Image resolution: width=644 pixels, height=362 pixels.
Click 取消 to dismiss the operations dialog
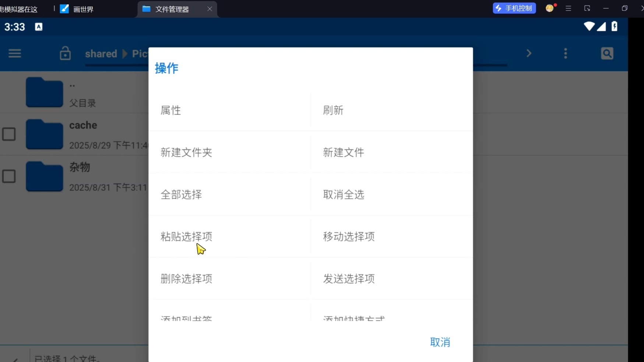point(440,342)
